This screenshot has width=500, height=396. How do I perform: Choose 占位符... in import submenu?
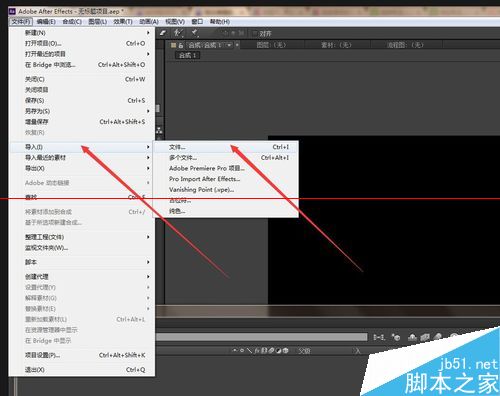[226, 200]
